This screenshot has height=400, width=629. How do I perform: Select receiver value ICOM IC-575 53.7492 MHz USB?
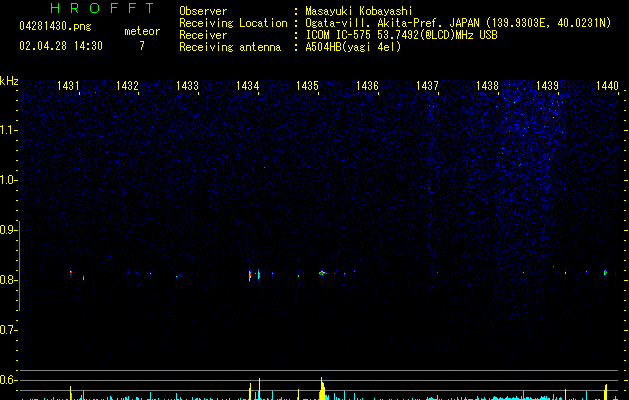pyautogui.click(x=402, y=35)
